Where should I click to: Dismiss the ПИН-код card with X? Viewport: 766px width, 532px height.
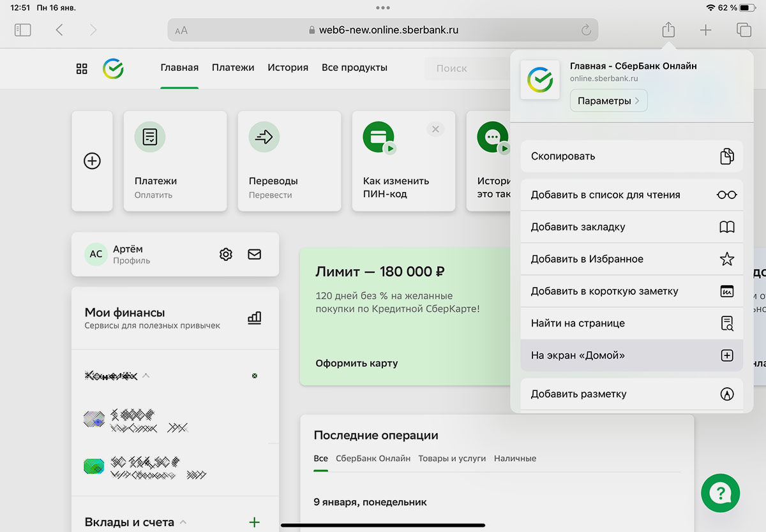pos(435,129)
